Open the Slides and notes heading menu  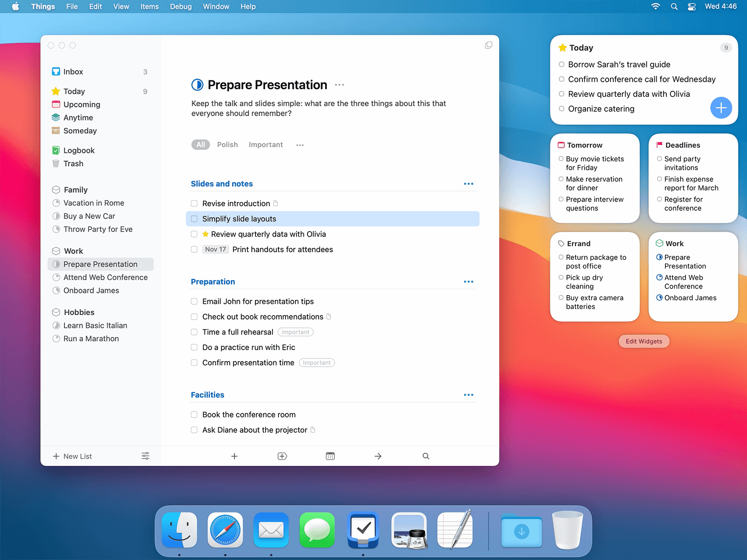click(x=468, y=184)
